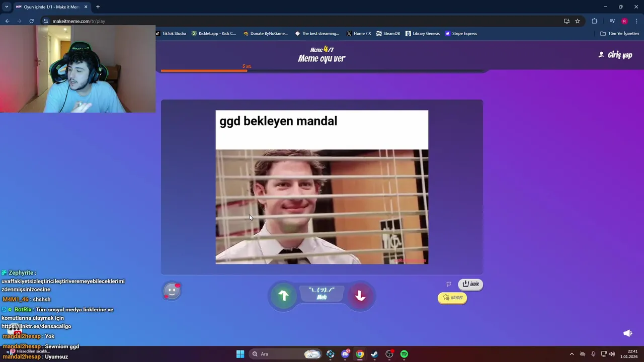
Task: Toggle the sound speaker icon
Action: pos(627,333)
